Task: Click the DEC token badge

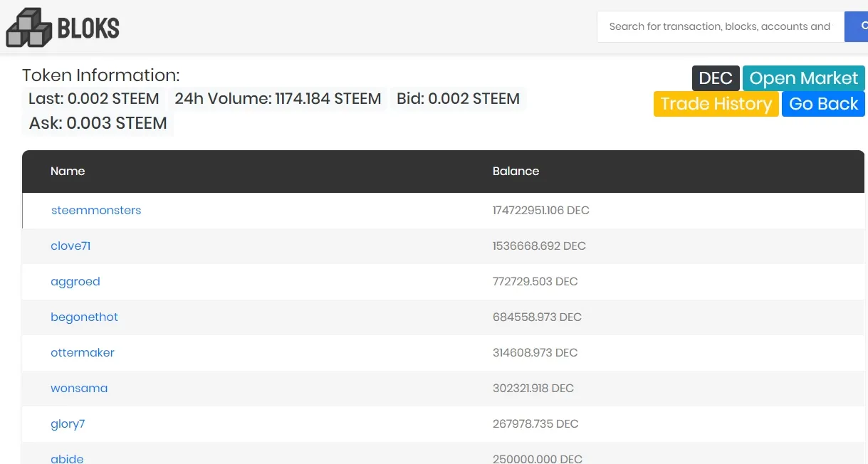Action: (x=716, y=78)
